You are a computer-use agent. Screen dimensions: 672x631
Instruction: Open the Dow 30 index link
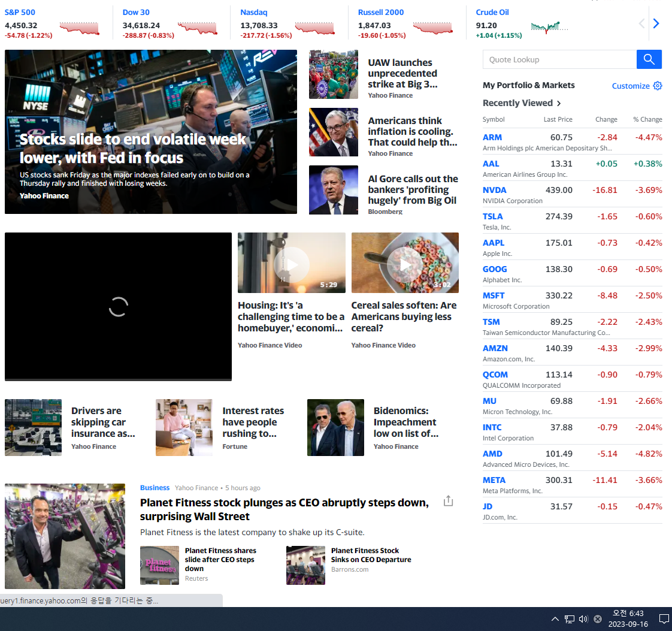click(x=136, y=13)
